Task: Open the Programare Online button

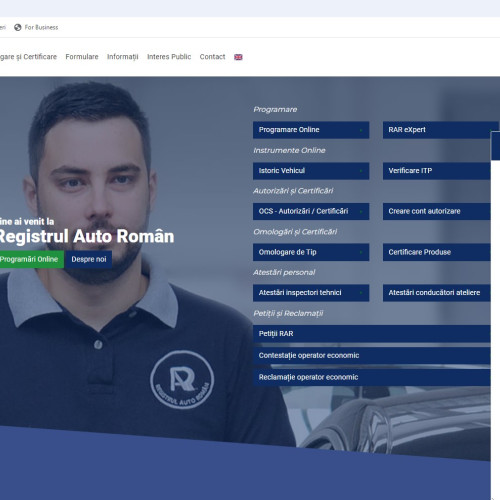Action: (x=311, y=130)
